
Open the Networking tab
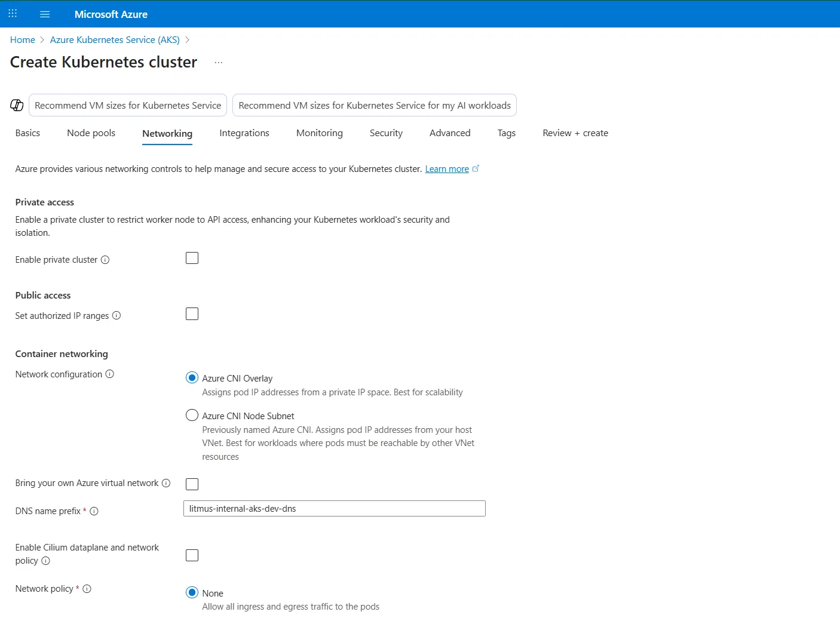[x=167, y=134]
